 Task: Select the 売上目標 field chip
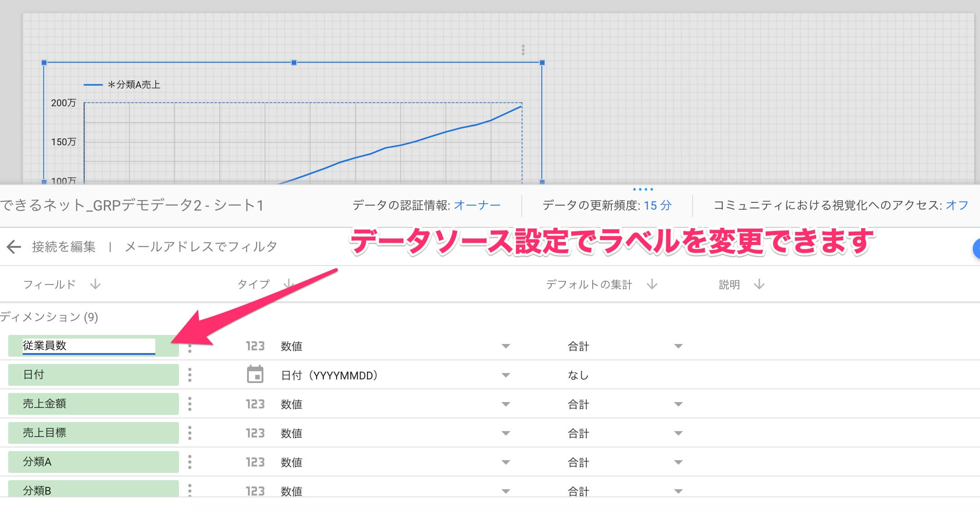coord(94,433)
